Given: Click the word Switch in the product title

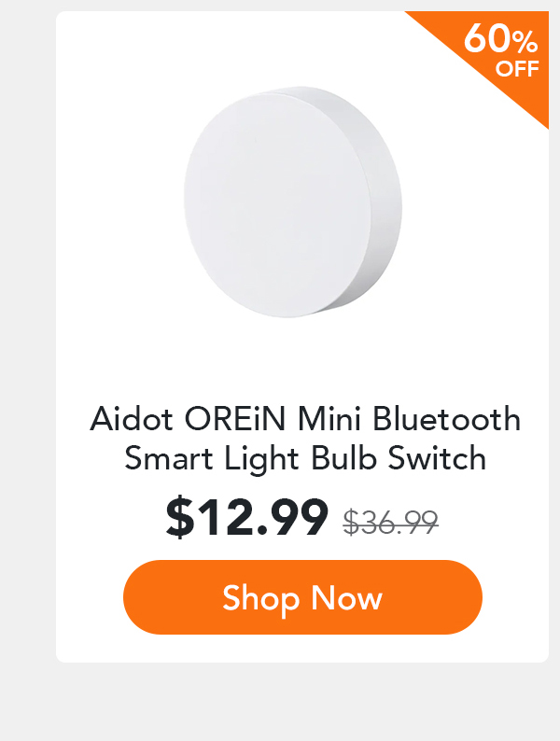Looking at the screenshot, I should [x=437, y=458].
